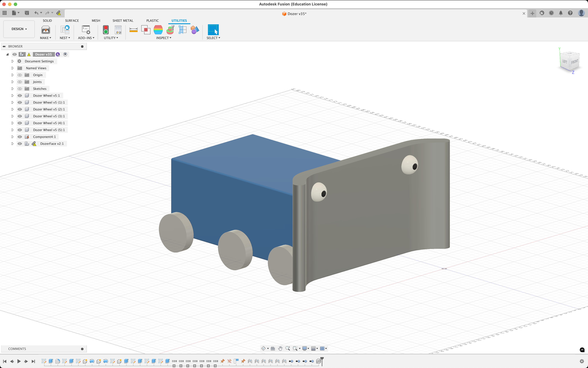Open the DESIGN workspace button
This screenshot has width=588, height=368.
tap(19, 29)
